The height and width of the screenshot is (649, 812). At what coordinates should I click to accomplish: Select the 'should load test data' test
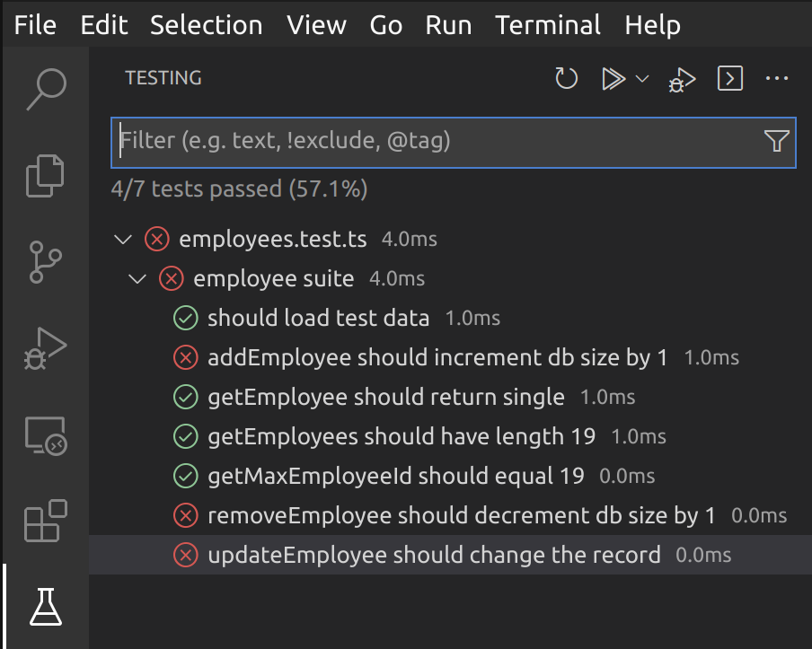[318, 319]
